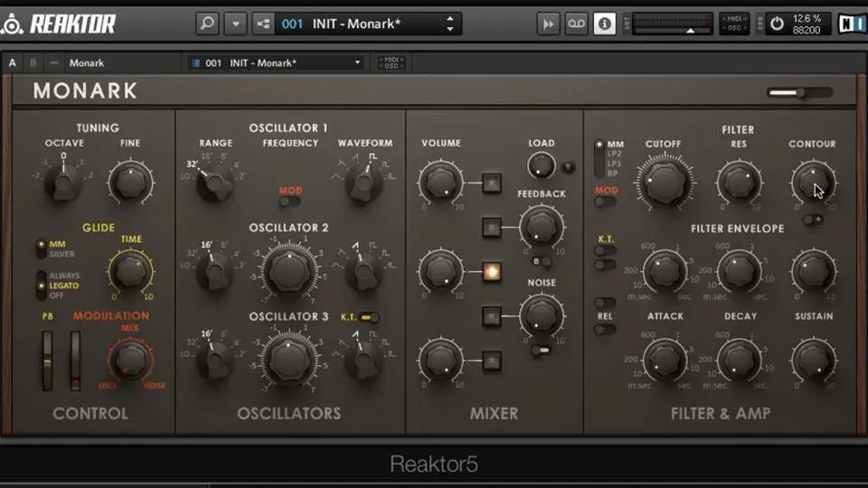Click the Oscillator 2 Waveform knob
Image resolution: width=868 pixels, height=488 pixels.
pyautogui.click(x=363, y=271)
